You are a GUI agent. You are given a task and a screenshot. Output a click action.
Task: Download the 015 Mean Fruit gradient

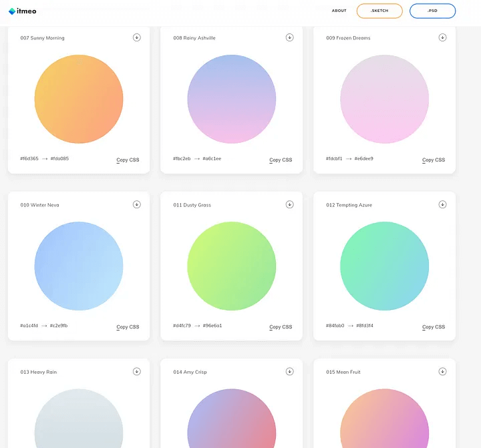442,372
